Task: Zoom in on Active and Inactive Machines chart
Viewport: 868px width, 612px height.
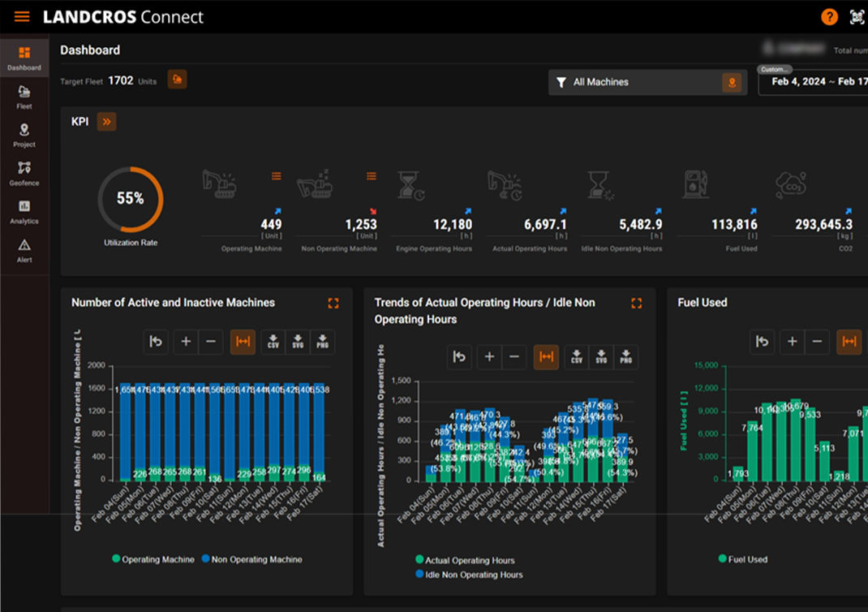Action: point(186,341)
